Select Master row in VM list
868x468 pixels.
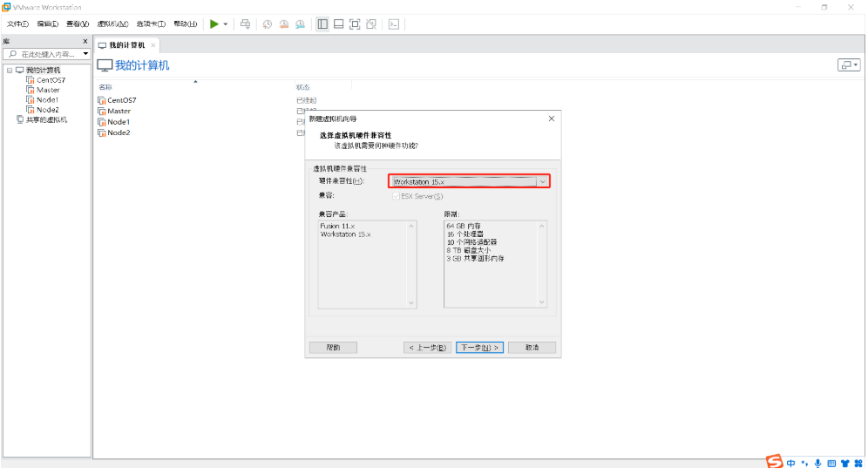[119, 112]
